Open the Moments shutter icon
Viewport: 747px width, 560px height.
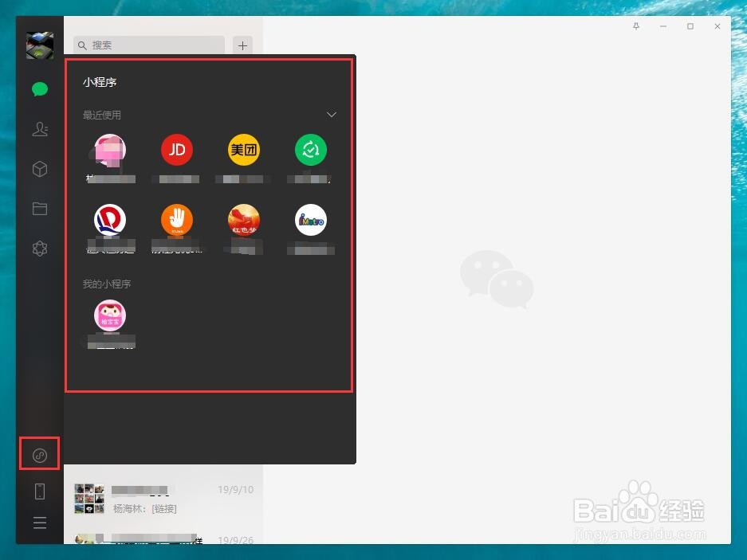pyautogui.click(x=40, y=248)
